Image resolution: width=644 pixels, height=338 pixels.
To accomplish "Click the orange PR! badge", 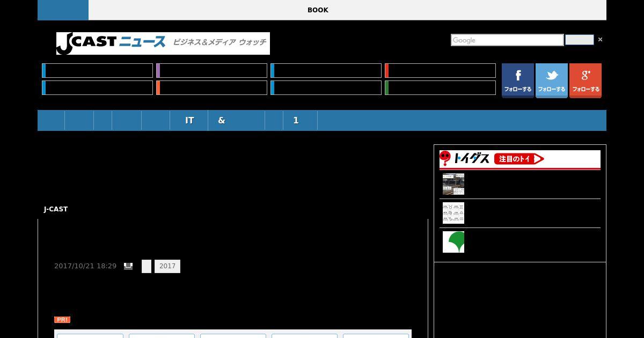I will pos(62,320).
